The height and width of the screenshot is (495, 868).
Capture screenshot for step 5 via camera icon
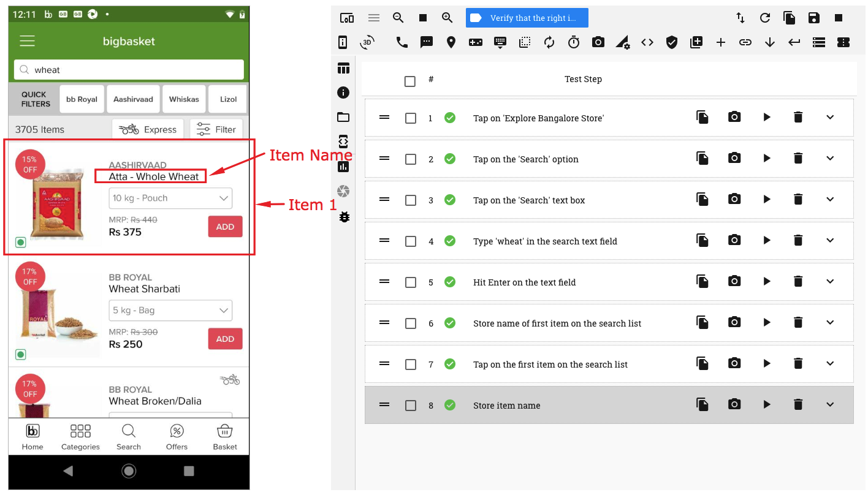pyautogui.click(x=734, y=281)
